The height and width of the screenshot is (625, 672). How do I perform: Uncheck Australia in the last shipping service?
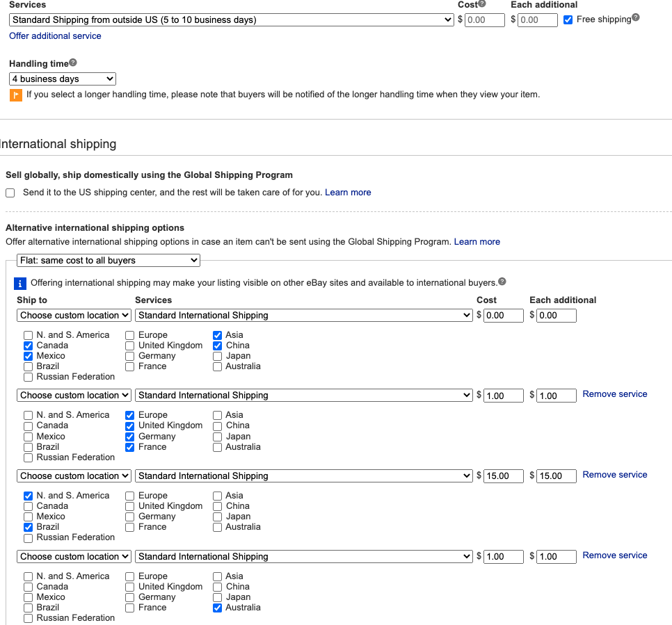(218, 608)
